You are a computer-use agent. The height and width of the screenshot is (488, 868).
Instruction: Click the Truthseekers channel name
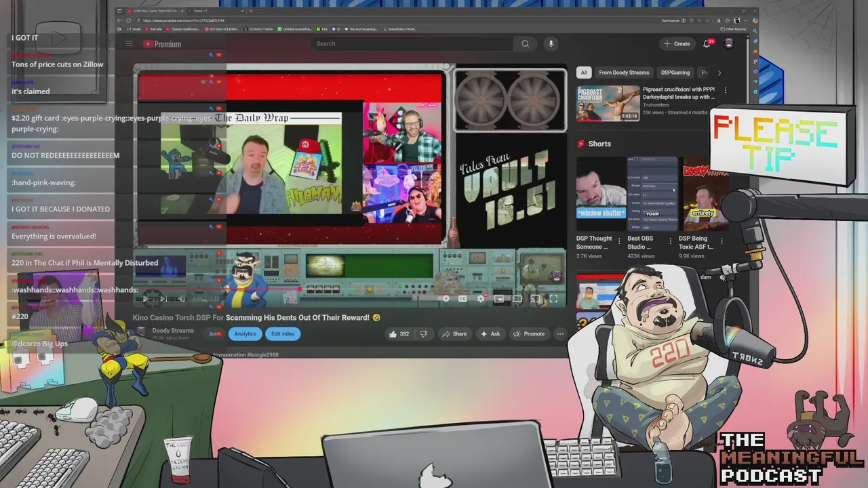coord(657,104)
